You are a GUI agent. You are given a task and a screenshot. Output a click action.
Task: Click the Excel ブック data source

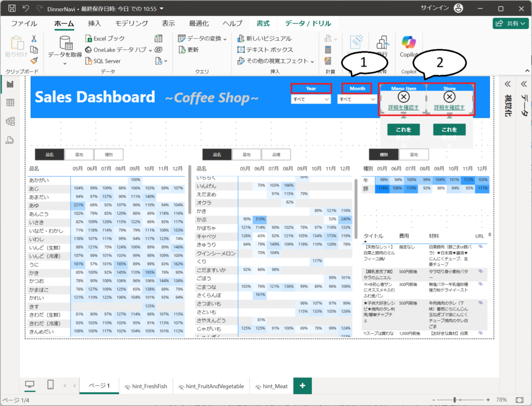[x=105, y=38]
